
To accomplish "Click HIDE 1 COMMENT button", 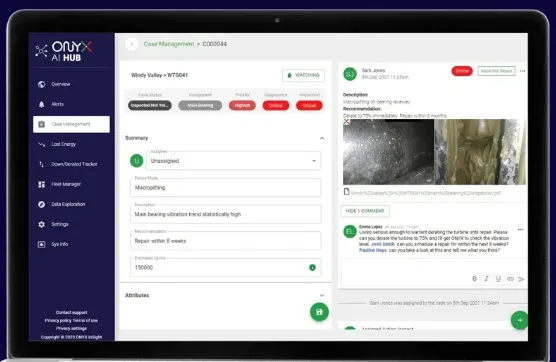I will tap(365, 211).
